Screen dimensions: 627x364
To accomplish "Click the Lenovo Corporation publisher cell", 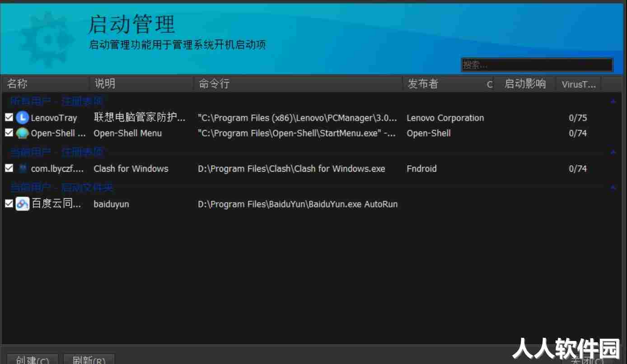I will pyautogui.click(x=445, y=118).
